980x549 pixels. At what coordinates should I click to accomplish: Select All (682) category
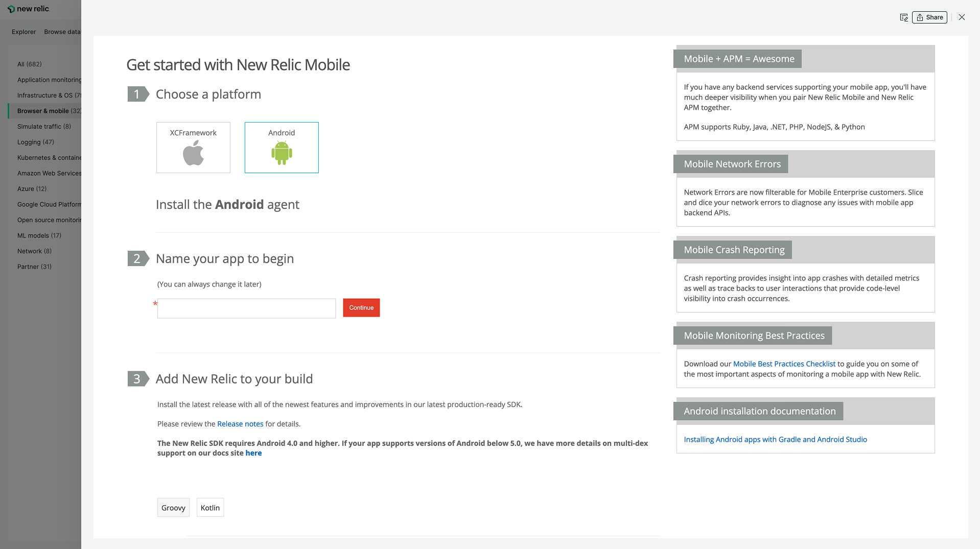(x=30, y=64)
